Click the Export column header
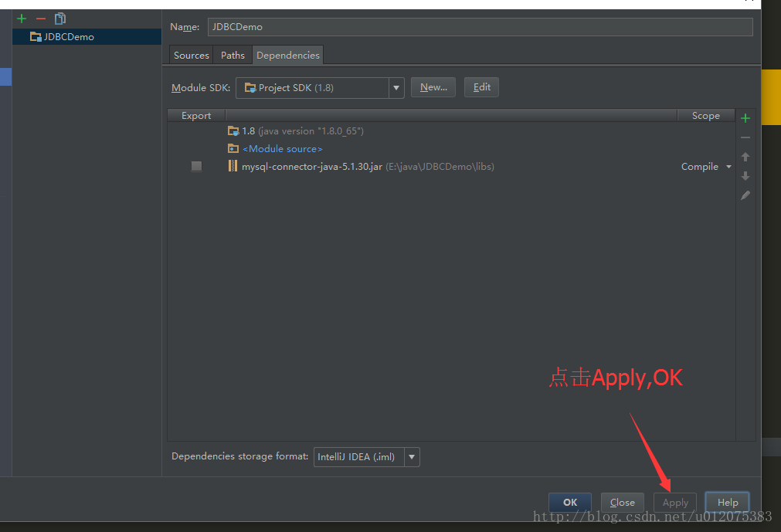This screenshot has height=532, width=781. coord(196,116)
